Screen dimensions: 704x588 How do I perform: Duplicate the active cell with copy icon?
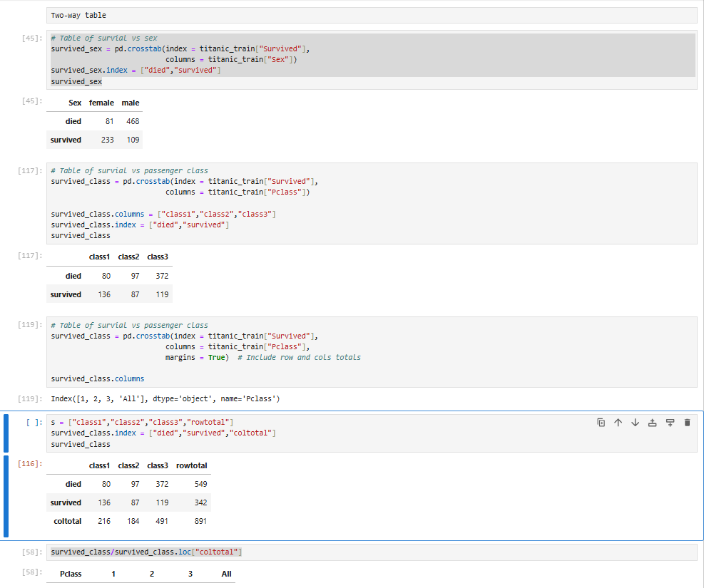click(601, 423)
